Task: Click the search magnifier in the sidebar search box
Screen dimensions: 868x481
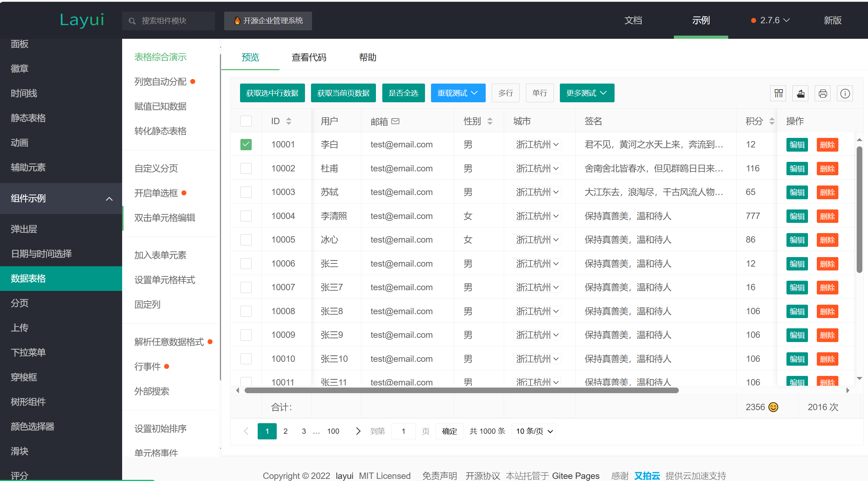Action: 132,21
